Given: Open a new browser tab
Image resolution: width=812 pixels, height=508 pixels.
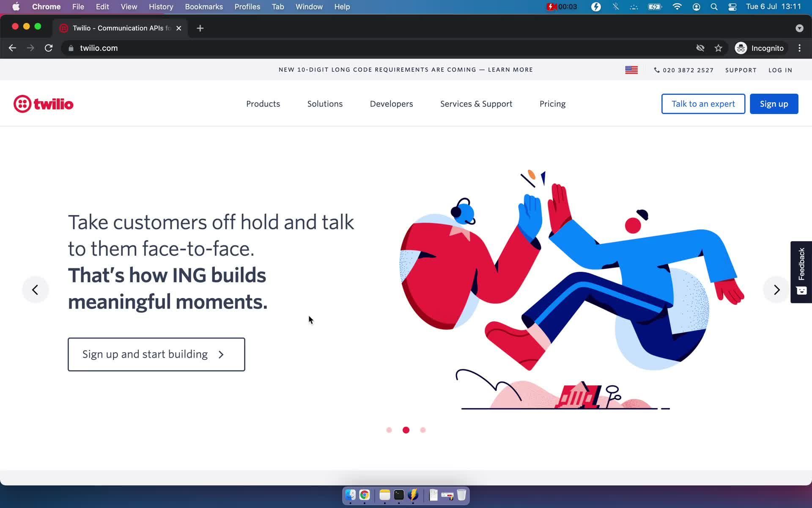Looking at the screenshot, I should [200, 28].
